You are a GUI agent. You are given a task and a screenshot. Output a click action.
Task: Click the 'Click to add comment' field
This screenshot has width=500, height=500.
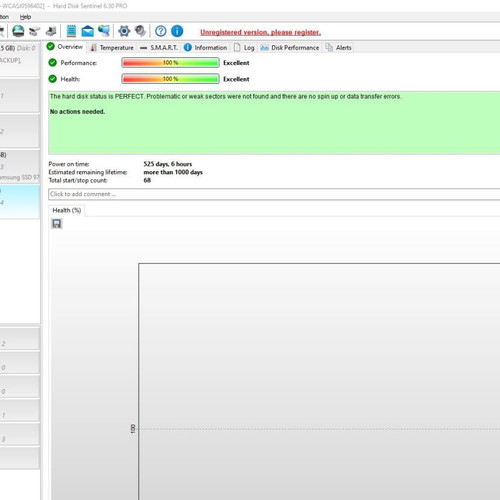pos(274,194)
